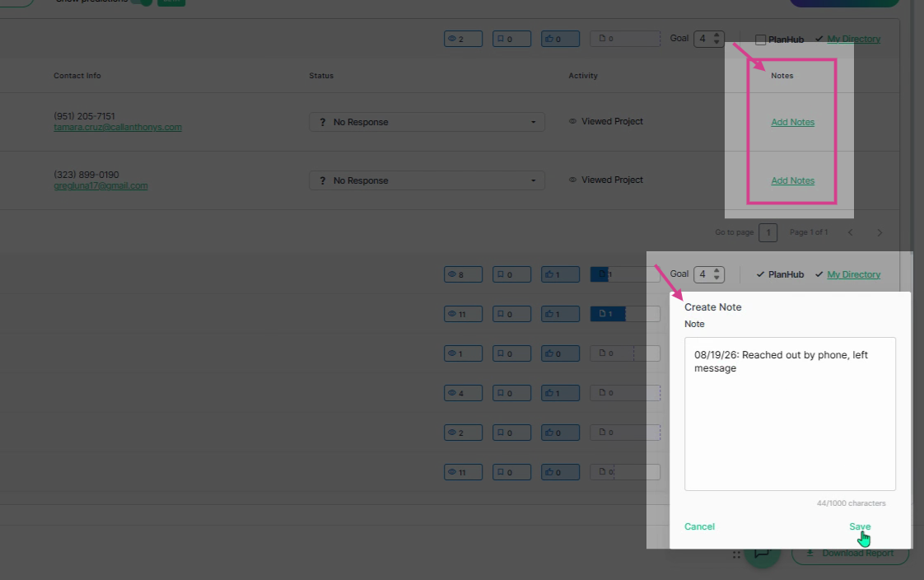Increase the Goal value beside the unchecked PlanHub box

(x=716, y=35)
